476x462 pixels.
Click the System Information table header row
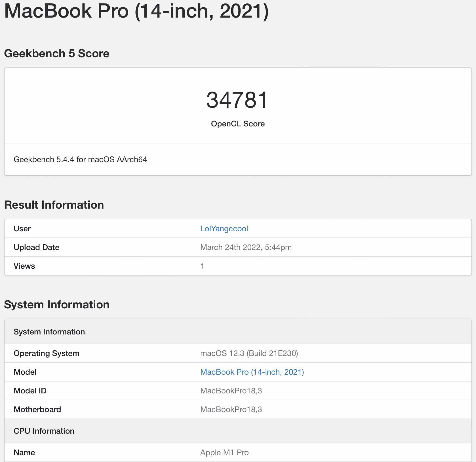coord(49,332)
